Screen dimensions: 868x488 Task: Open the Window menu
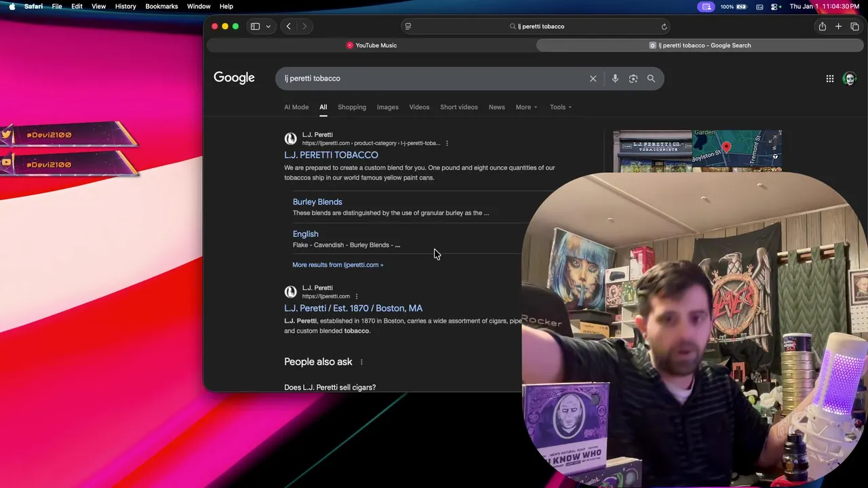(x=199, y=6)
